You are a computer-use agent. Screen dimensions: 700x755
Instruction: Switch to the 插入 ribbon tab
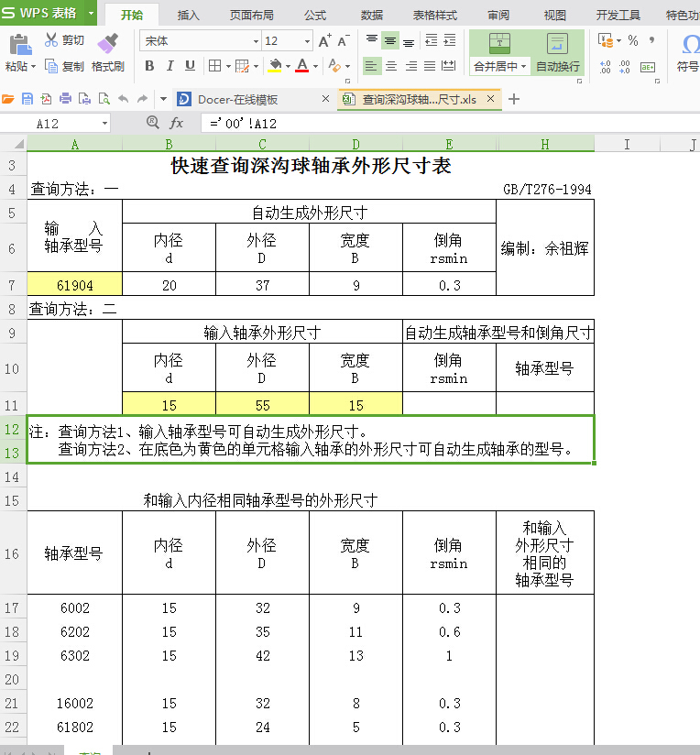[188, 15]
